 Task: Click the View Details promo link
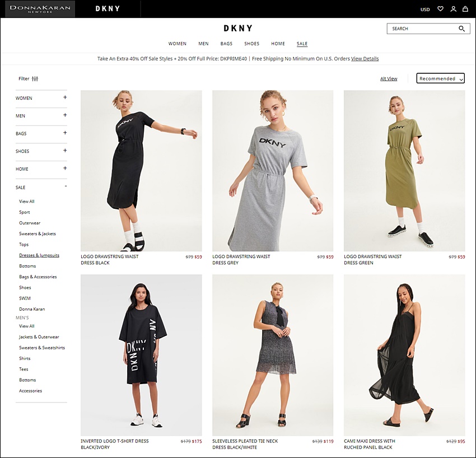365,59
